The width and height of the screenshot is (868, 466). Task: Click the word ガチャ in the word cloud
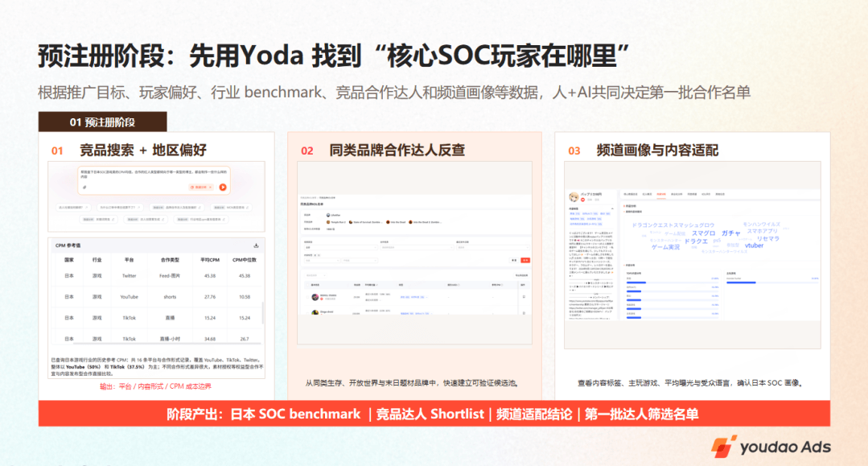730,233
